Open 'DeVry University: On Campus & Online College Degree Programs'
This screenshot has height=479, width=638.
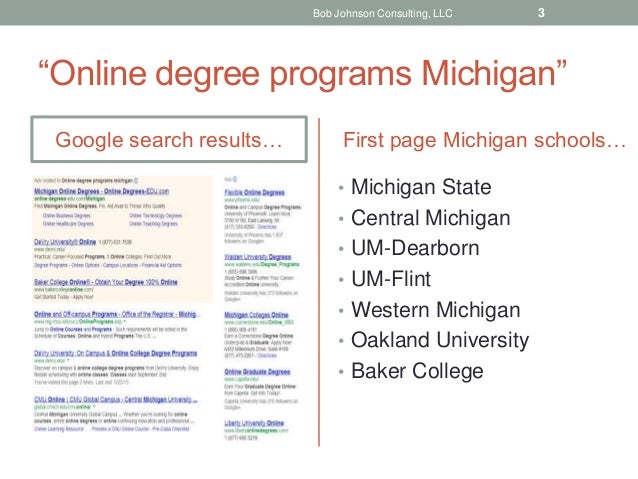(x=116, y=353)
